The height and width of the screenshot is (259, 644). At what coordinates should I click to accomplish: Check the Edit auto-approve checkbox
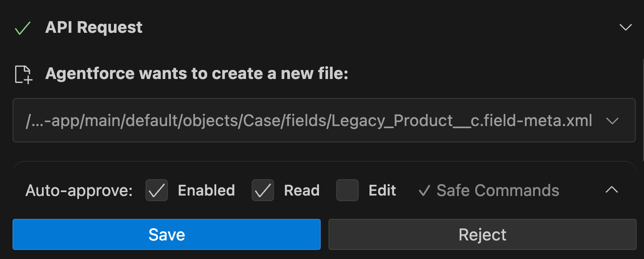(x=347, y=190)
